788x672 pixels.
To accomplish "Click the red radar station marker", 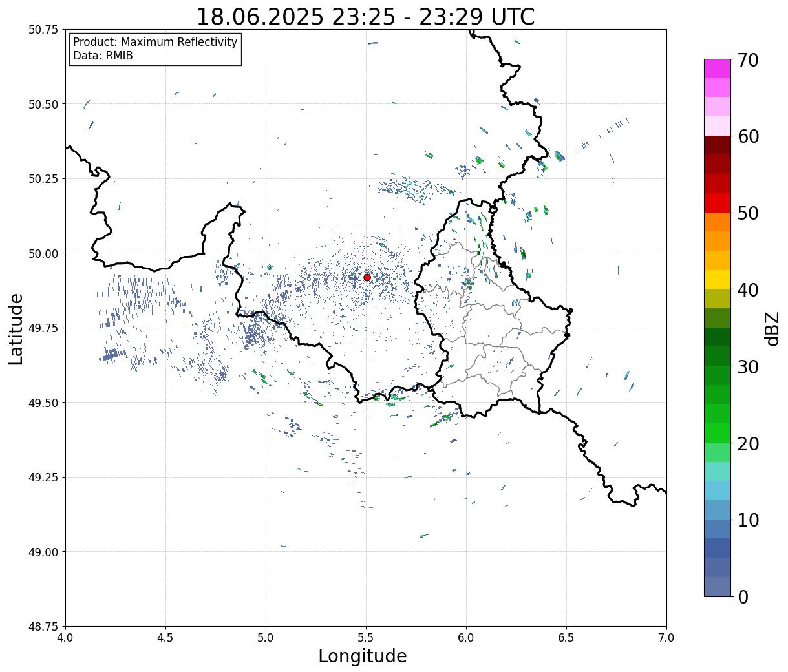I will pyautogui.click(x=367, y=277).
